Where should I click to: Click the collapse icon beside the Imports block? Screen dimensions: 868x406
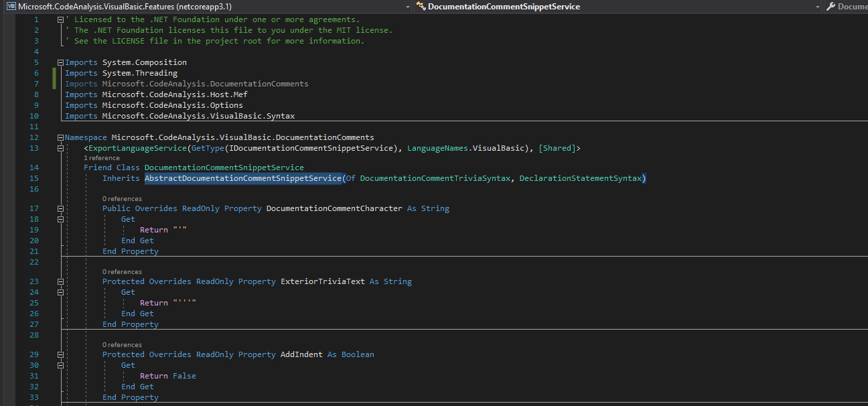coord(60,62)
